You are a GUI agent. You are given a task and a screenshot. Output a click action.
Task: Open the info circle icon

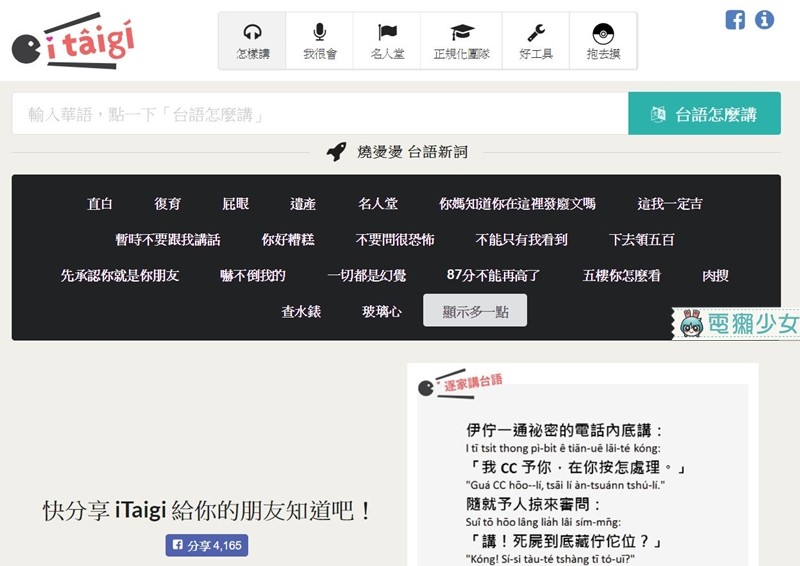click(764, 20)
